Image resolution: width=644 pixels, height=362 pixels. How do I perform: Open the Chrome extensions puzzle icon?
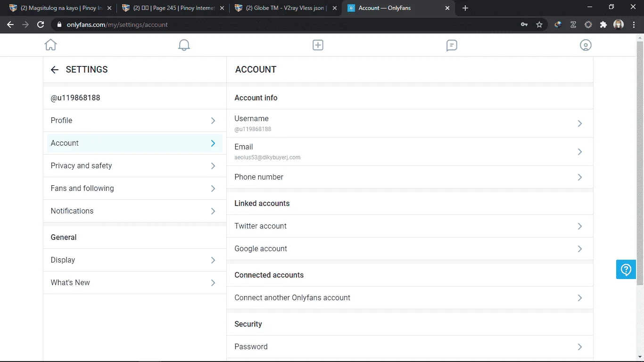click(603, 25)
